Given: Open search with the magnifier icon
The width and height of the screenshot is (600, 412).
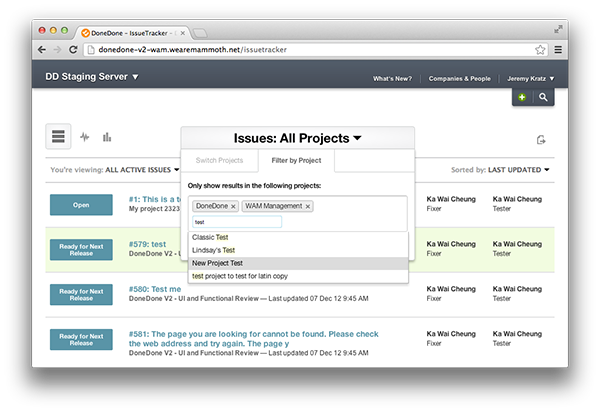Looking at the screenshot, I should [543, 97].
